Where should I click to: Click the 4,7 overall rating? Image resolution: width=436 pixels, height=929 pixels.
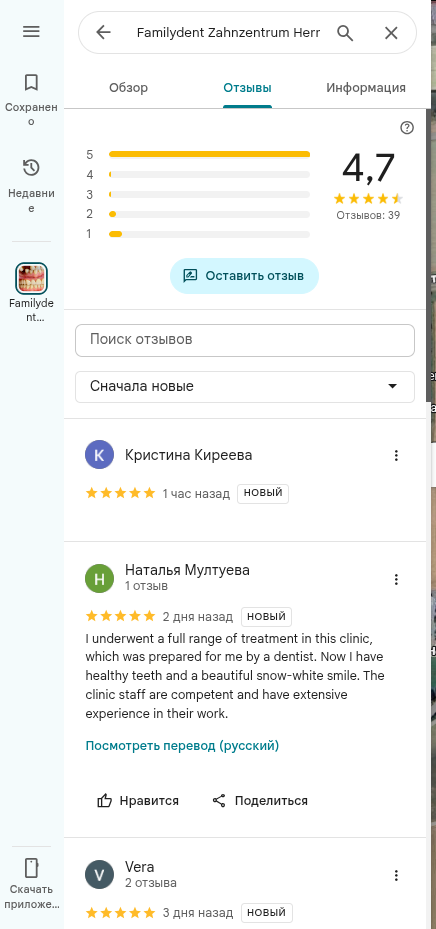pyautogui.click(x=368, y=168)
